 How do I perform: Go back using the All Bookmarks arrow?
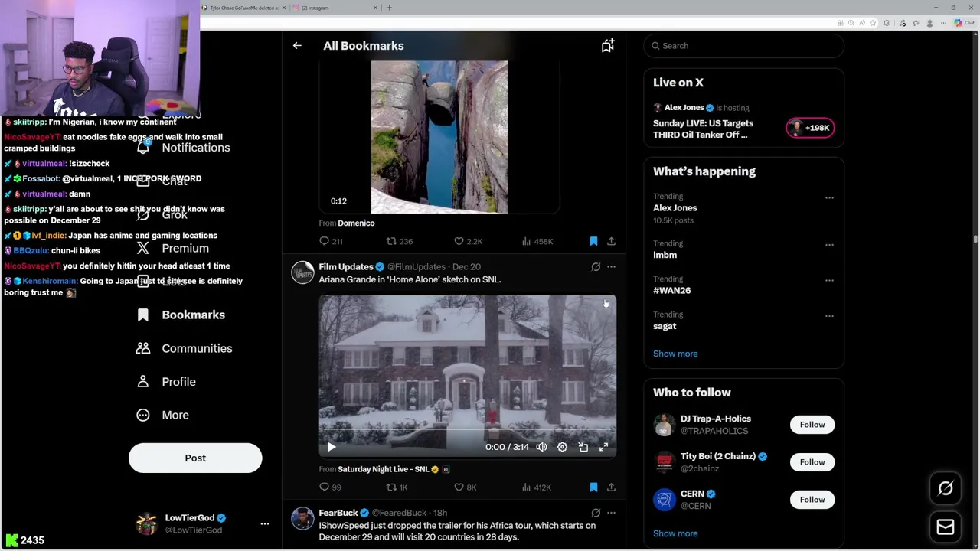pyautogui.click(x=297, y=46)
